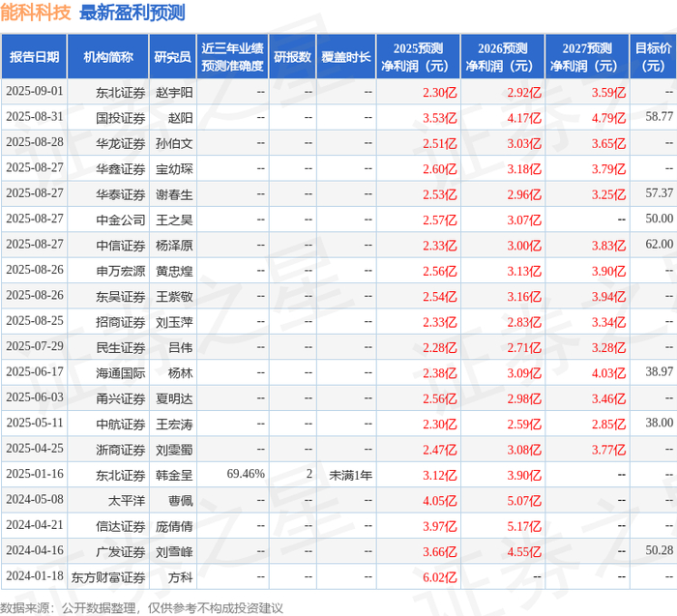The image size is (677, 616).
Task: Click 东方财富证券 institution cell
Action: [x=108, y=576]
